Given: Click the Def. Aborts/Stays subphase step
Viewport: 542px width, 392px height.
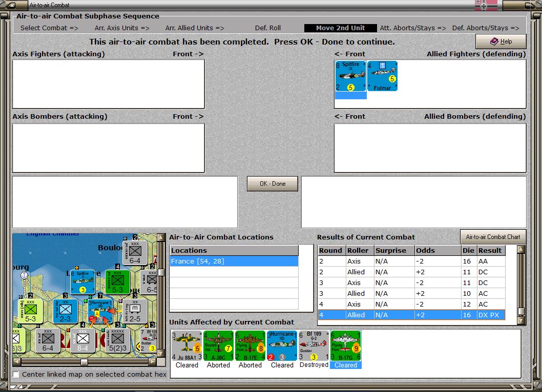Looking at the screenshot, I should (486, 28).
